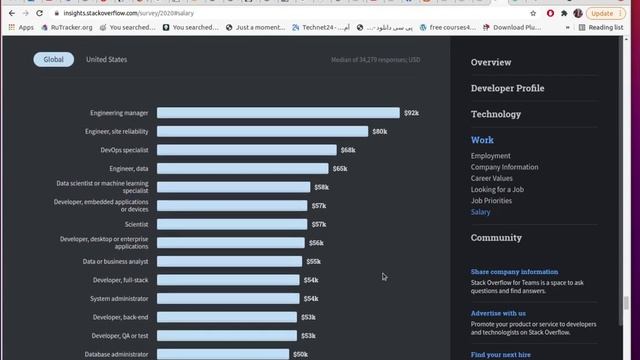Viewport: 640px width, 360px height.
Task: Bookmark this page with the star icon
Action: pyautogui.click(x=533, y=13)
